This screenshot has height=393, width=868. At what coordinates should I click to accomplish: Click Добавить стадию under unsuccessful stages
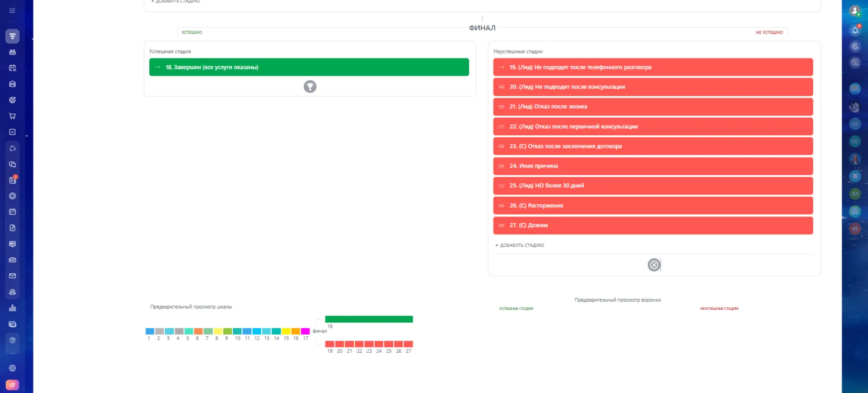(x=519, y=245)
